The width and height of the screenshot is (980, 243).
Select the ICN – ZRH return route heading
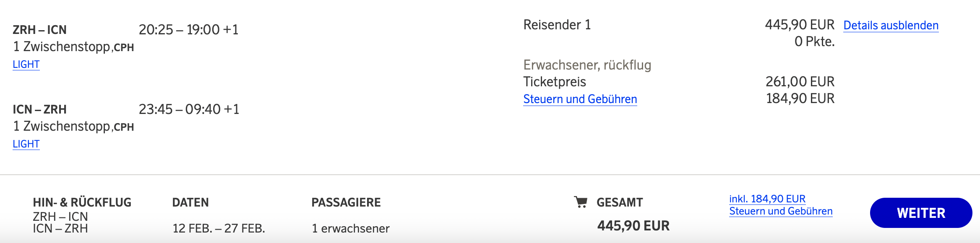pyautogui.click(x=39, y=109)
